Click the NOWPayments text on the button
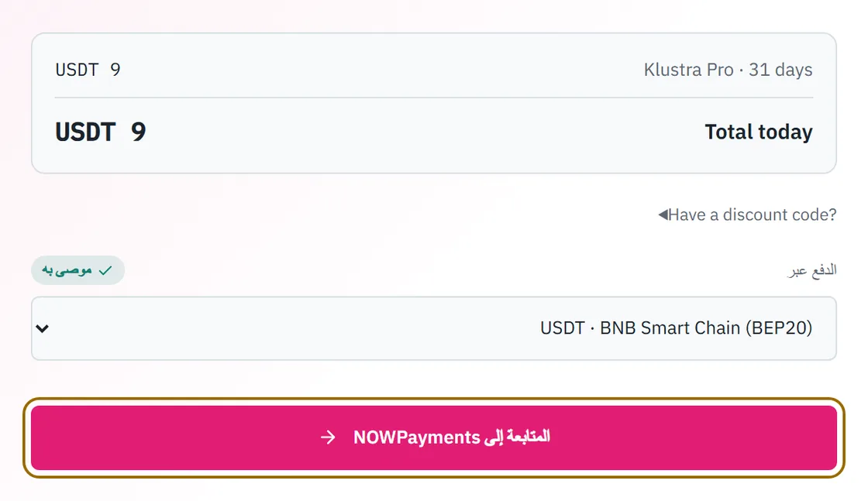This screenshot has height=501, width=868. tap(417, 438)
